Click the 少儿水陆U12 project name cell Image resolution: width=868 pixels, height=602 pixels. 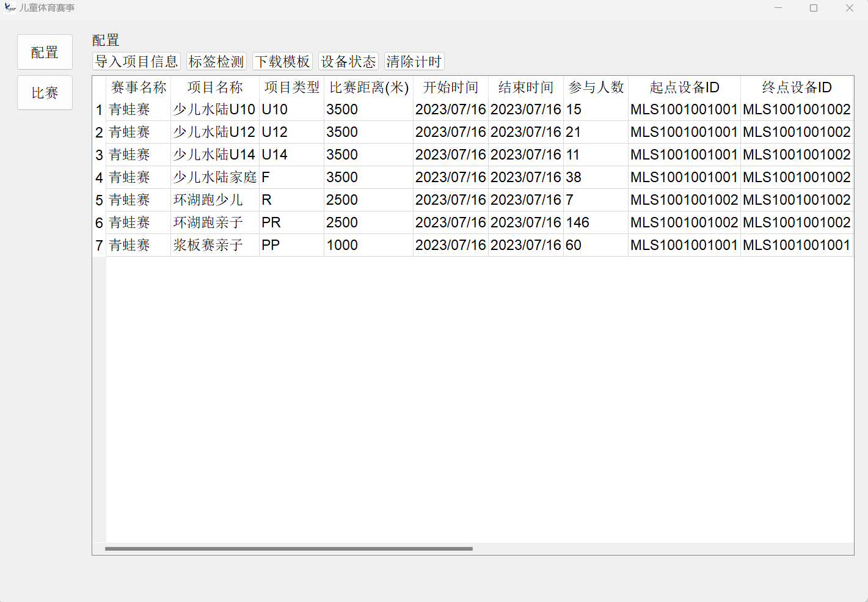[215, 132]
